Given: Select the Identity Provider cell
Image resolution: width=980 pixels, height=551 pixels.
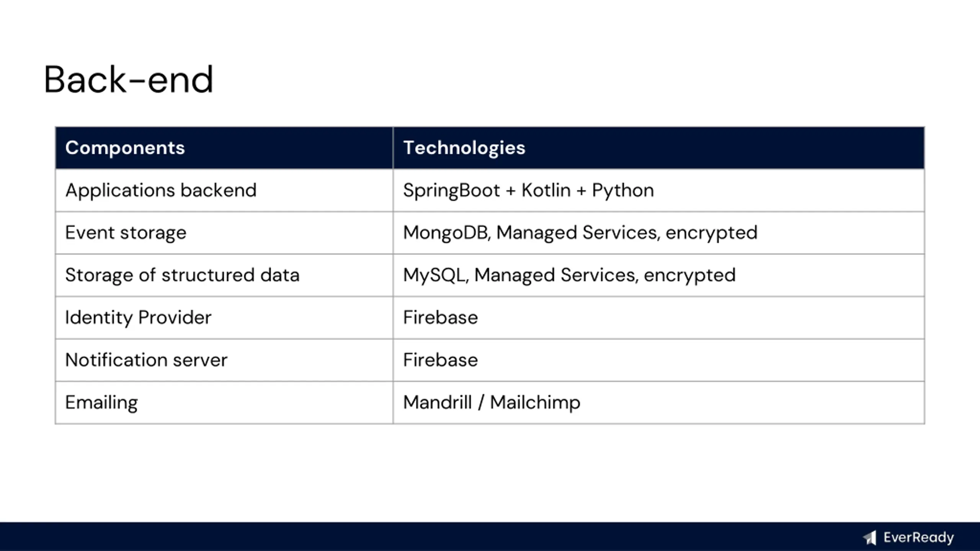Looking at the screenshot, I should point(224,318).
